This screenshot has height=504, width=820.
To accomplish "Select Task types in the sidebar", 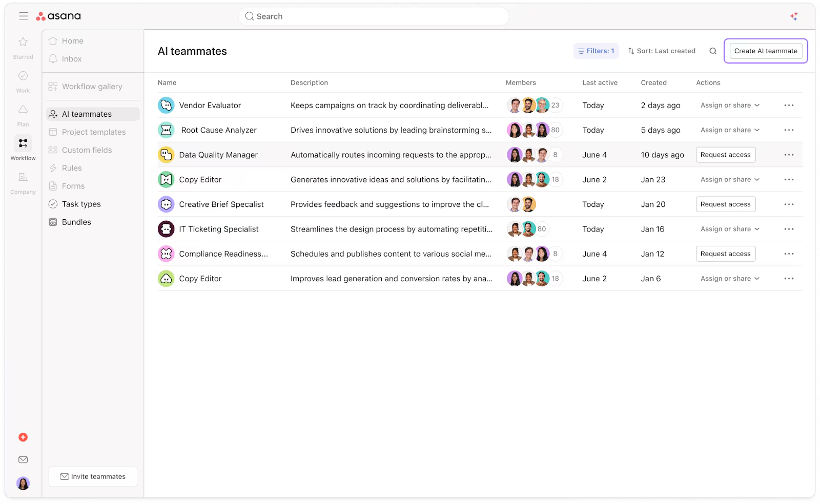I will 81,204.
